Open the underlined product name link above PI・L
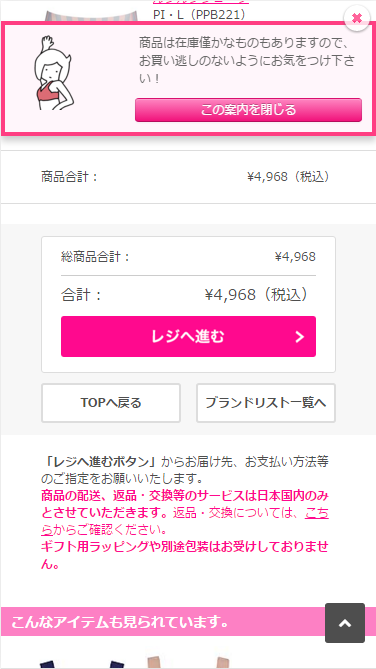The width and height of the screenshot is (376, 669). (201, 3)
